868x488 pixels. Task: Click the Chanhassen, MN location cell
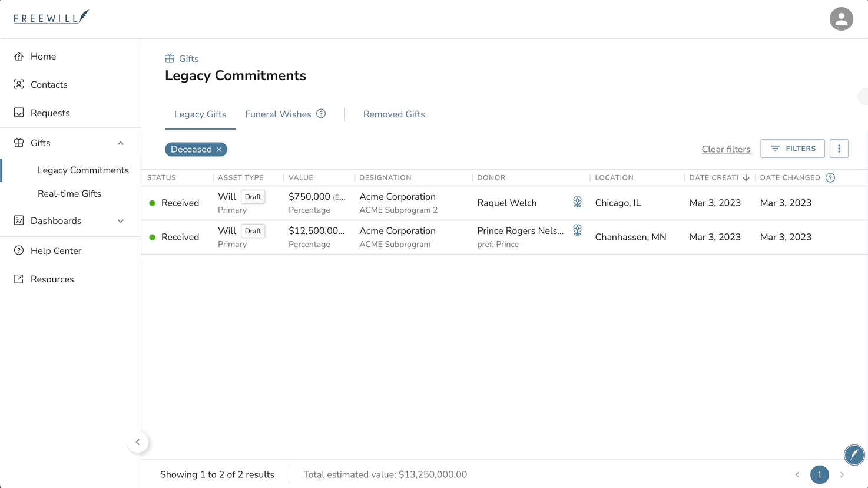click(x=631, y=237)
